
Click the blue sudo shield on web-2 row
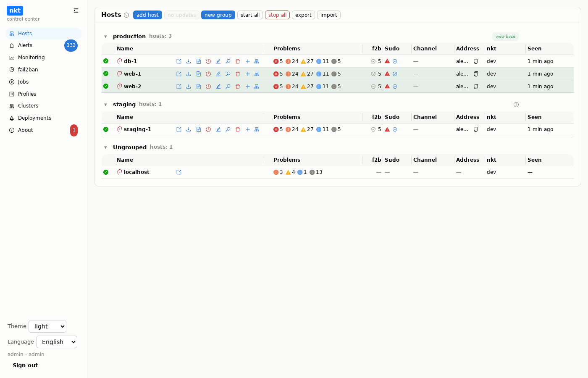click(395, 87)
